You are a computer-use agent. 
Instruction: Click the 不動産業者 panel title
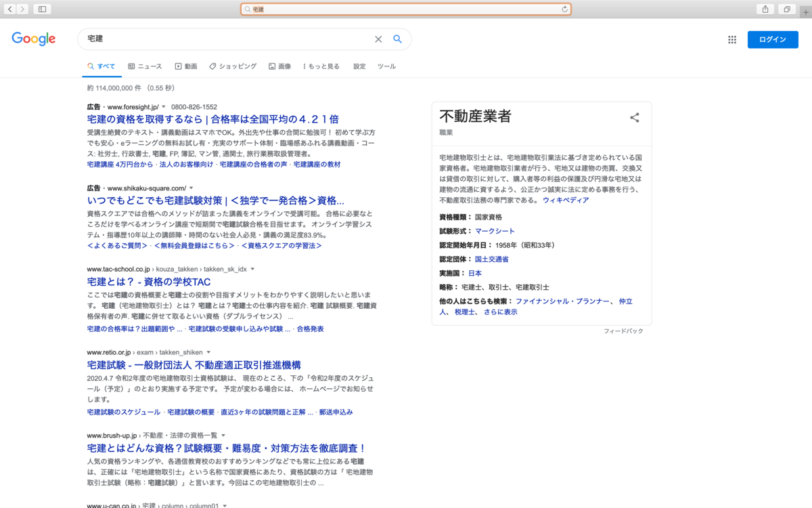click(475, 116)
